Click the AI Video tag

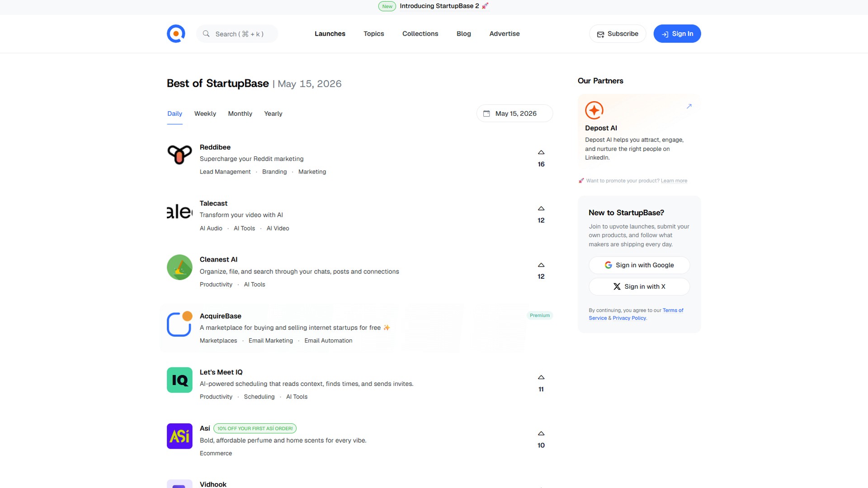click(x=278, y=228)
